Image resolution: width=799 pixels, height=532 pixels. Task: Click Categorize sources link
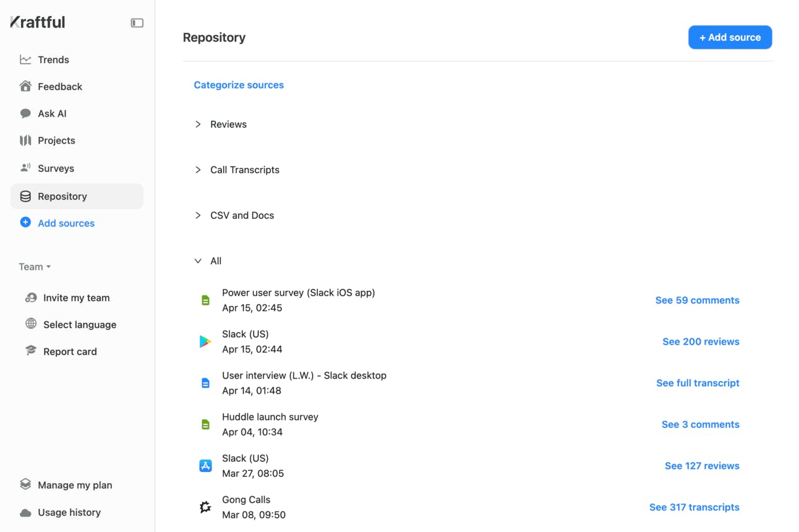(239, 85)
